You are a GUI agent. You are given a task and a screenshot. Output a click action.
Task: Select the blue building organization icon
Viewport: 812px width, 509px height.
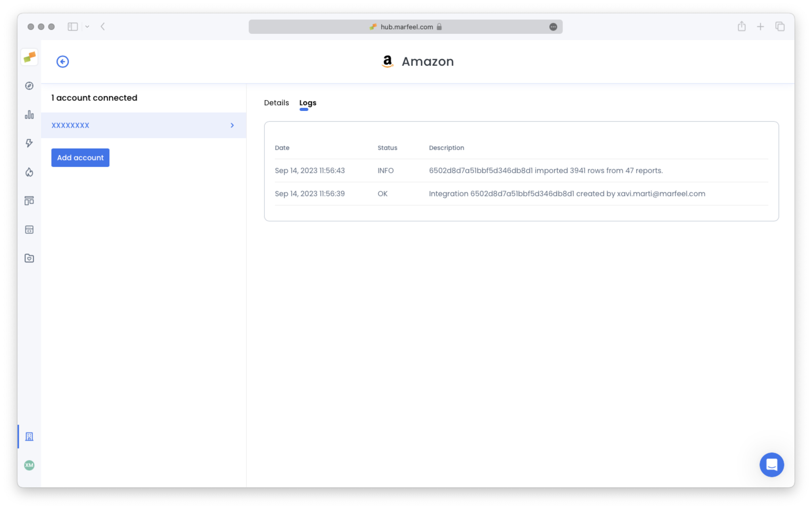[29, 437]
